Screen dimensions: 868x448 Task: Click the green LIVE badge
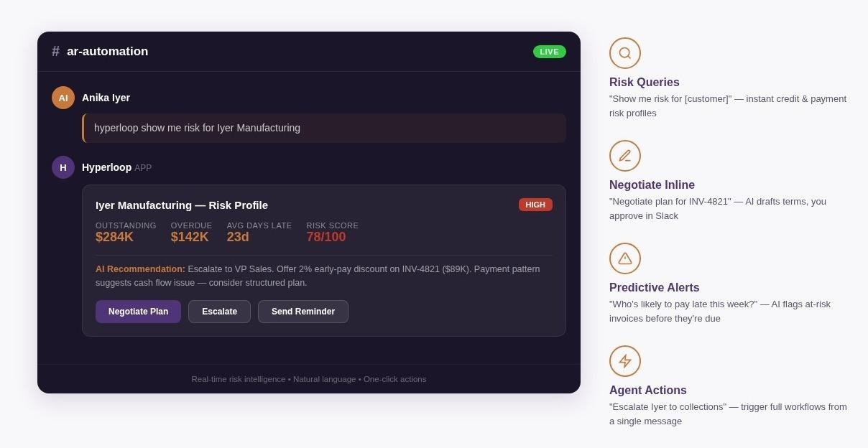[x=550, y=52]
